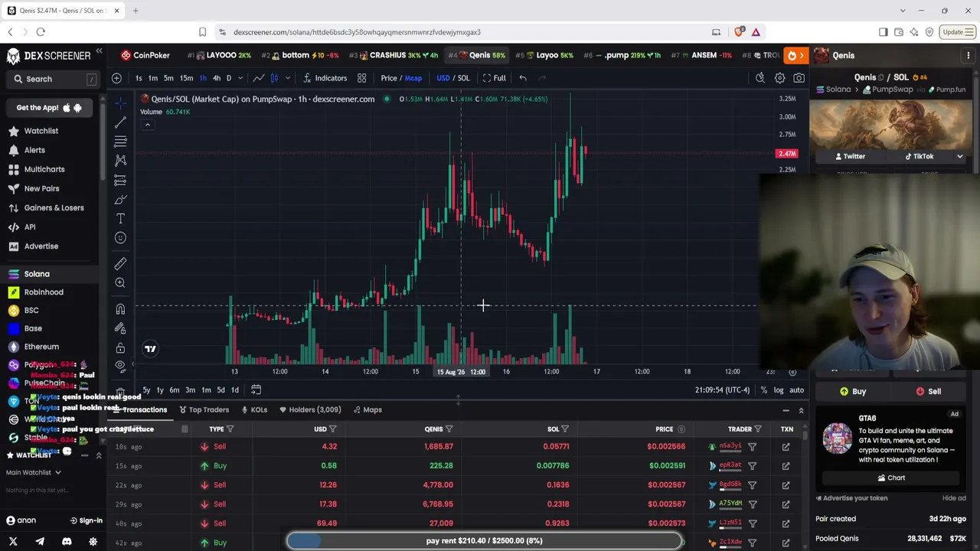Add a symbol to compare with plus icon
The height and width of the screenshot is (551, 980).
tap(116, 78)
